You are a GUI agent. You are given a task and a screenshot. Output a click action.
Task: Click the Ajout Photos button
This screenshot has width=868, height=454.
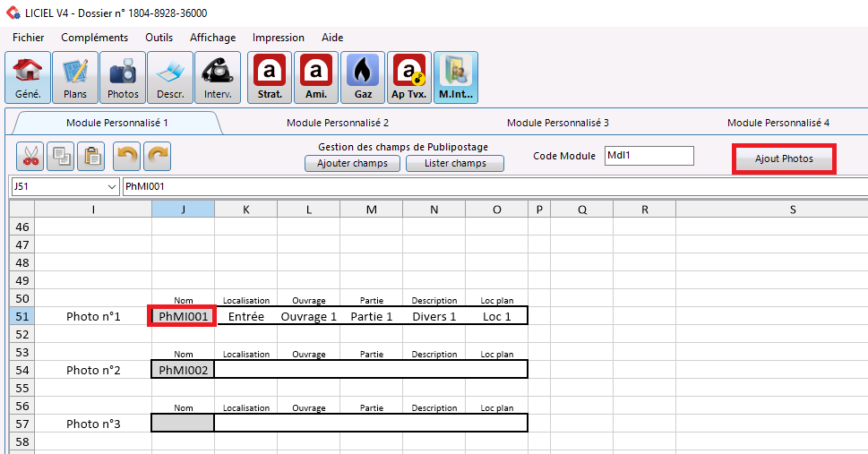click(784, 158)
